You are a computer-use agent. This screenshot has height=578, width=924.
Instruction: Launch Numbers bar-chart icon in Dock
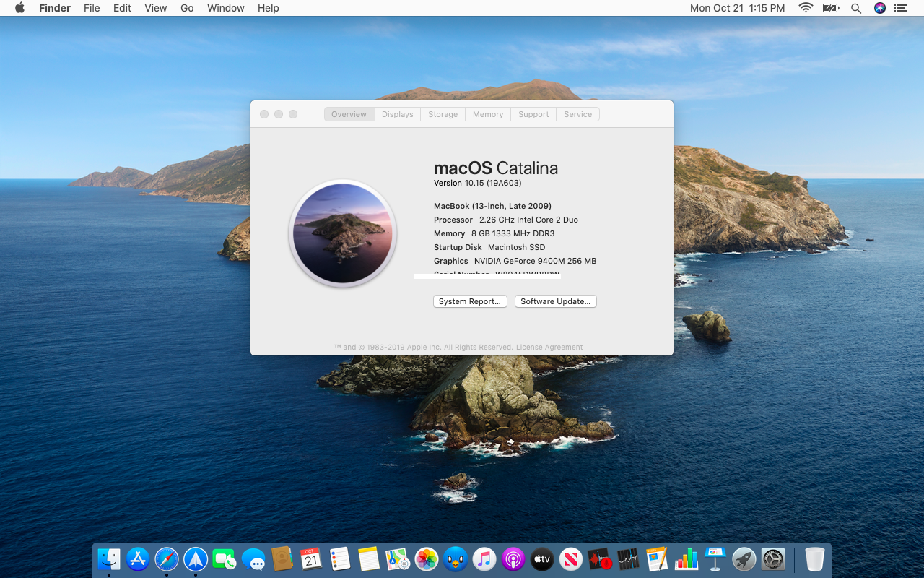coord(687,559)
